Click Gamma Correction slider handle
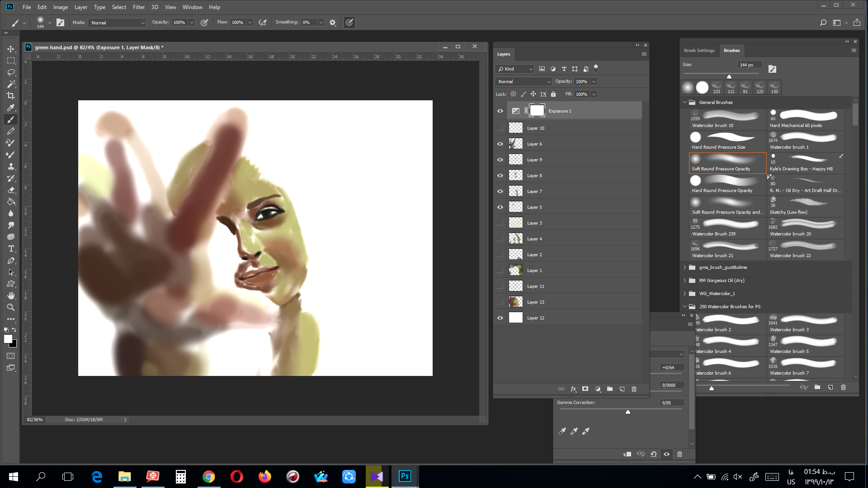 pos(628,412)
